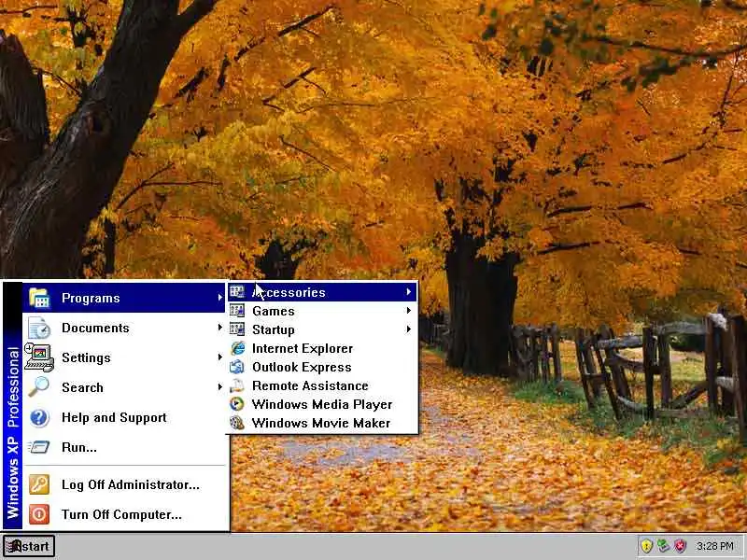Screen dimensions: 747x560
Task: Open Programs menu entry
Action: click(124, 298)
